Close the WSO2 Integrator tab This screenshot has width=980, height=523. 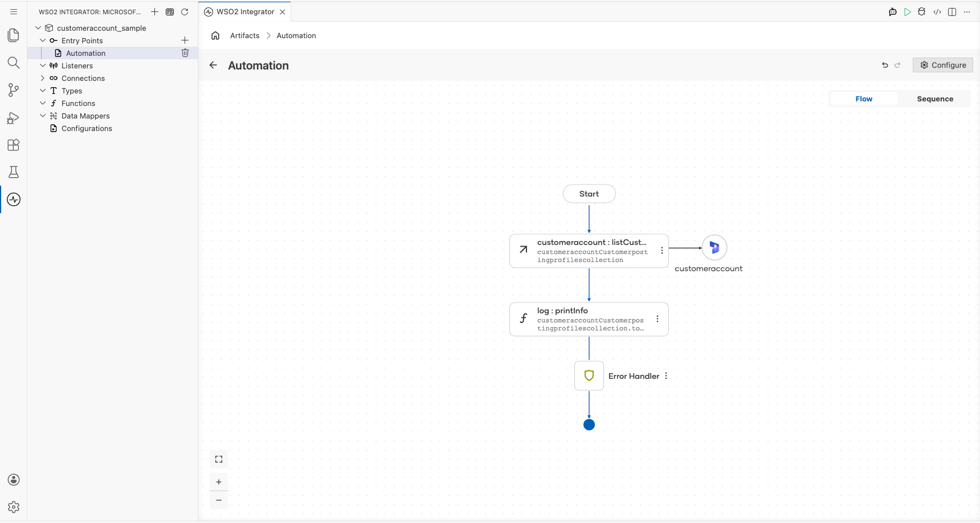[283, 12]
